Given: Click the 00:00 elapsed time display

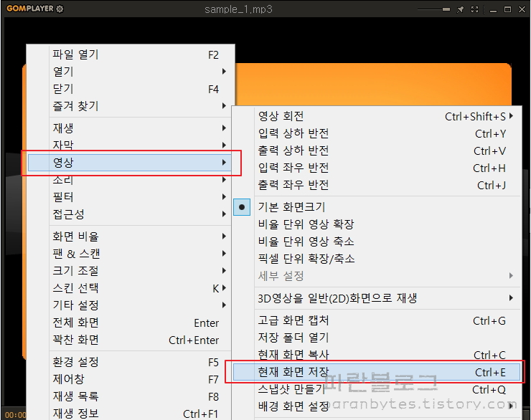Looking at the screenshot, I should pos(15,415).
